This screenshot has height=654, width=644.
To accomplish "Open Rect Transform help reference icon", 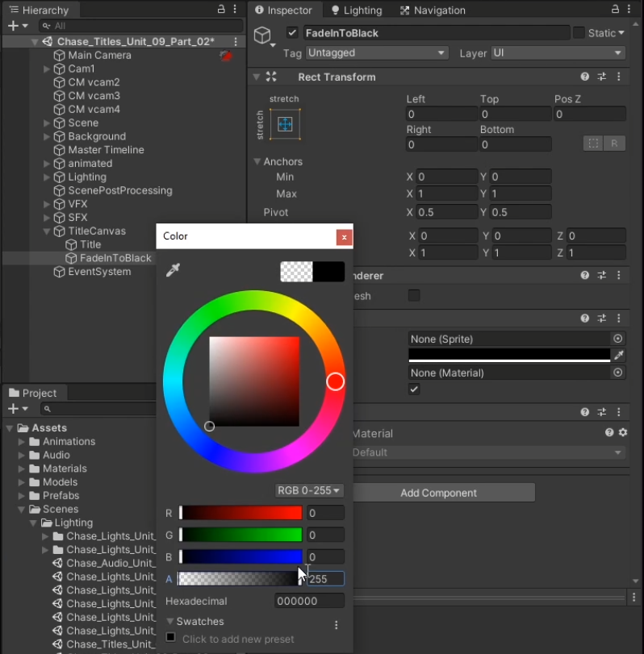I will point(584,77).
